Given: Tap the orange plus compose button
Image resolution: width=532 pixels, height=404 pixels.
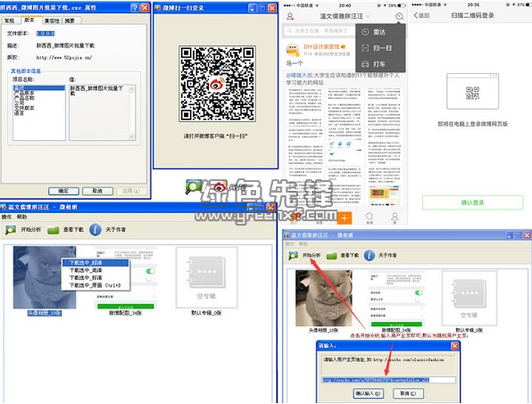Looking at the screenshot, I should tap(345, 218).
